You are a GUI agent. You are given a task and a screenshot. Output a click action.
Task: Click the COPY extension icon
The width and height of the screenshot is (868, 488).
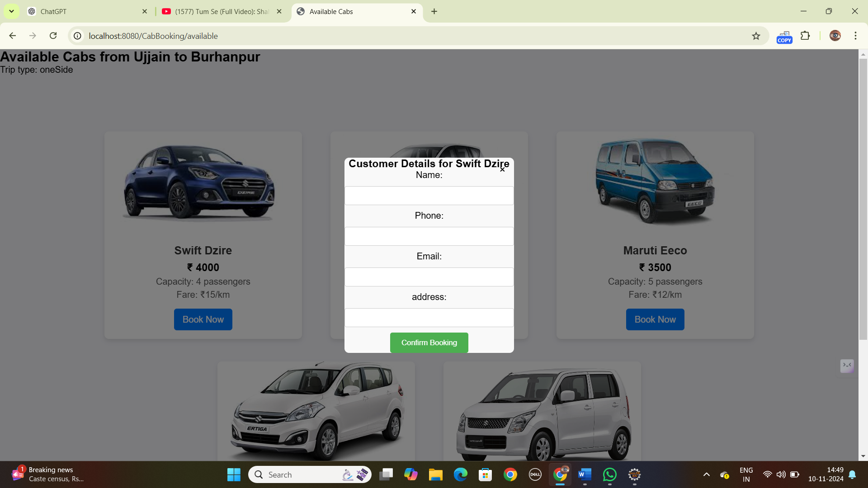784,37
